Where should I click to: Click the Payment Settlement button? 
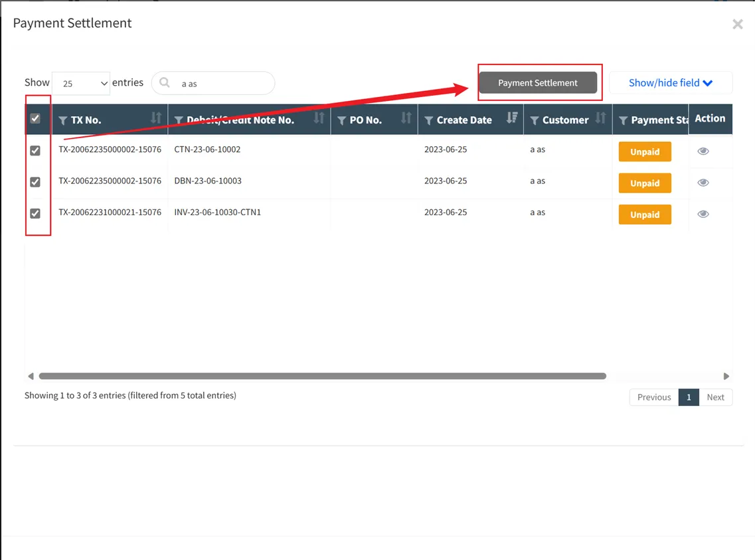click(538, 83)
